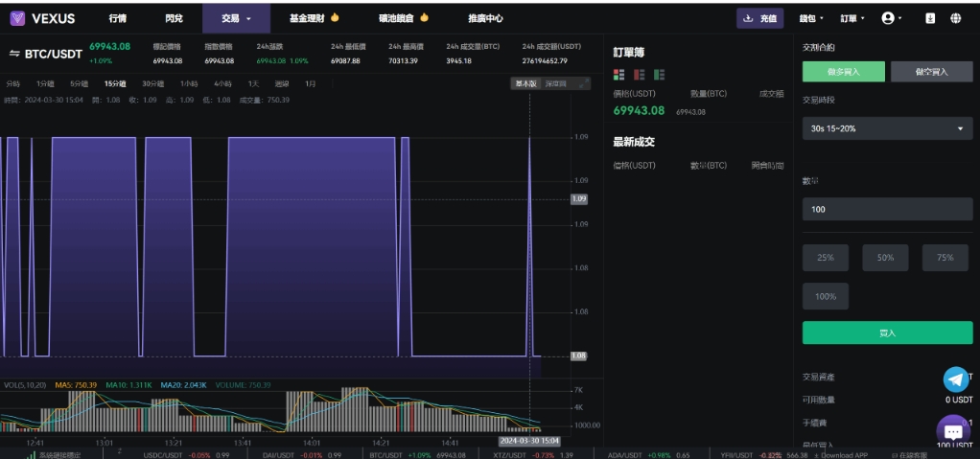Select the green 做多買入 long option
The height and width of the screenshot is (459, 980).
click(x=844, y=72)
